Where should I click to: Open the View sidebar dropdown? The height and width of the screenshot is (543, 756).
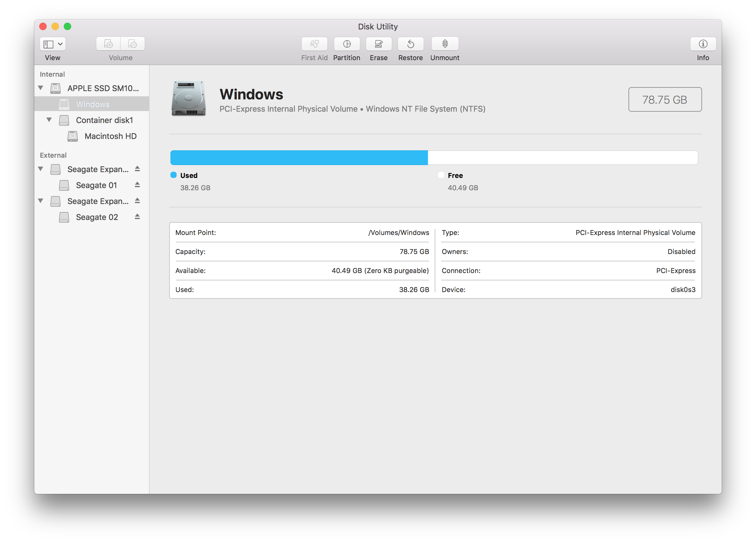coord(53,44)
